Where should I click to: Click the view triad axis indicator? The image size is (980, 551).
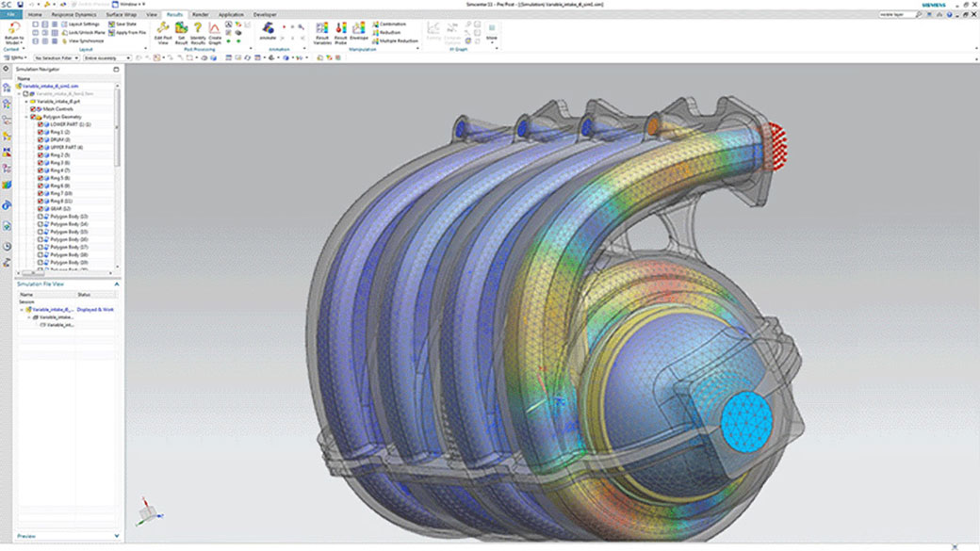149,511
